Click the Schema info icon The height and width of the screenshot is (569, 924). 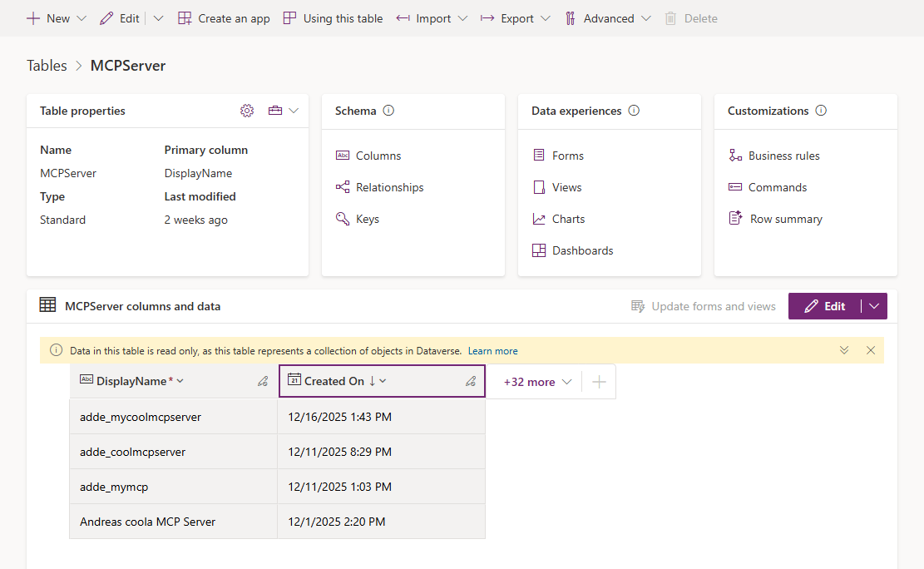388,111
